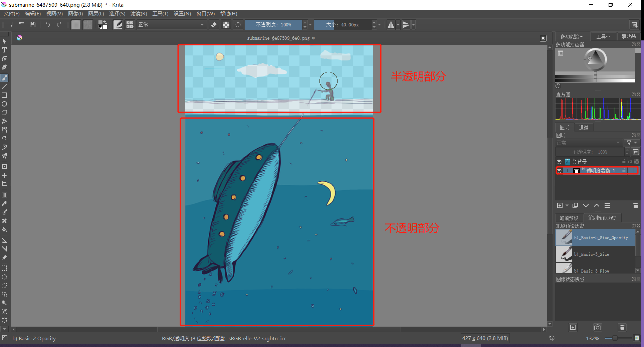Open the 笔刷预设 tab
This screenshot has height=347, width=644.
click(x=569, y=218)
